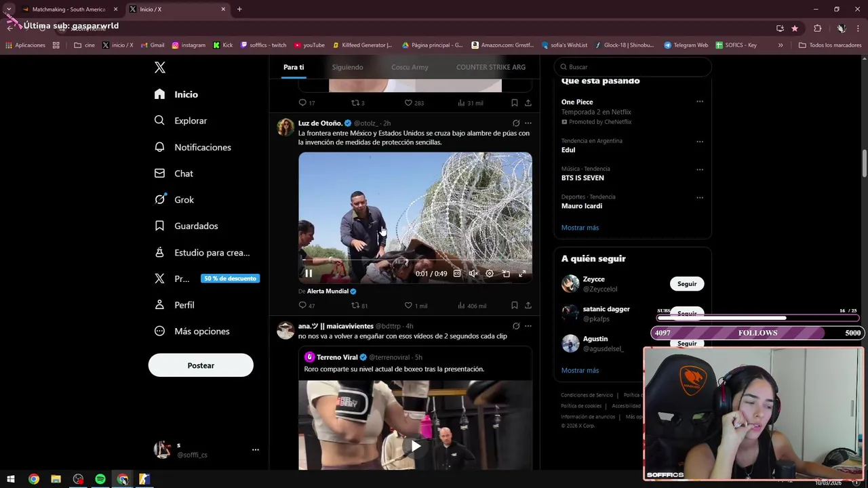Expand hidden bookmarks chevron
The width and height of the screenshot is (868, 488).
pyautogui.click(x=781, y=45)
